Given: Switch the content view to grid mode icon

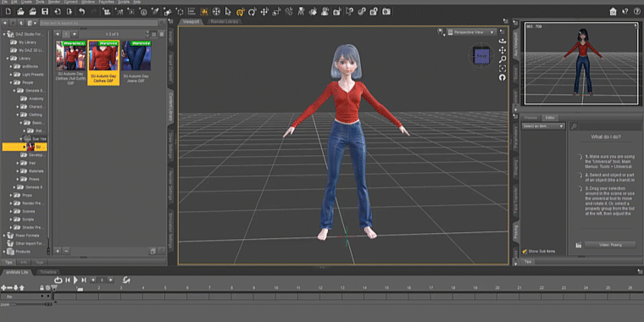Looking at the screenshot, I should coord(154,34).
